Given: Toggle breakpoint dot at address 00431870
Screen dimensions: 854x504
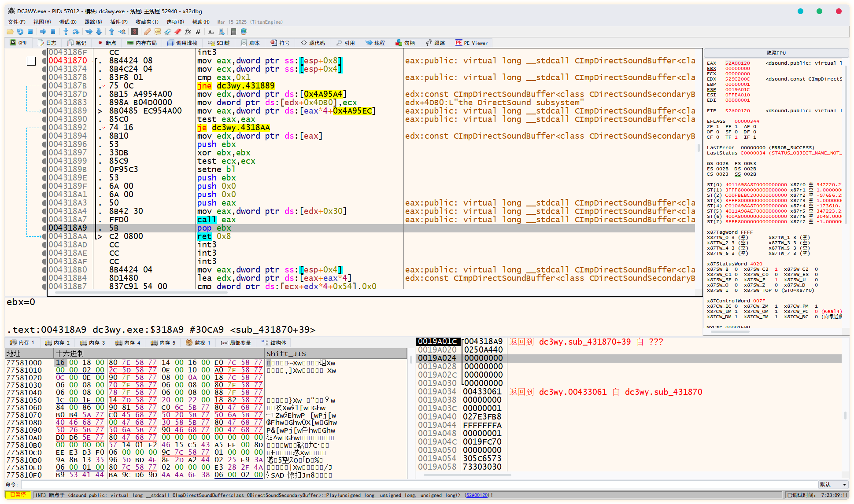Looking at the screenshot, I should tap(44, 61).
